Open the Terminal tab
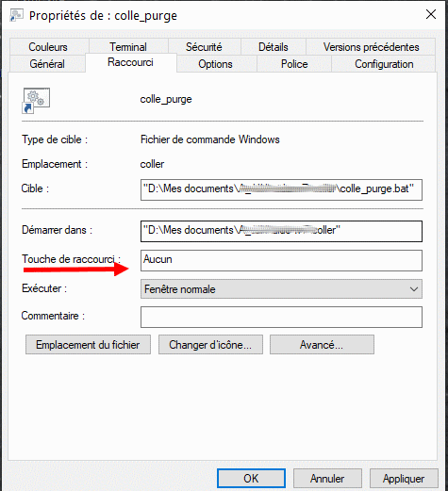The height and width of the screenshot is (491, 448). click(128, 47)
